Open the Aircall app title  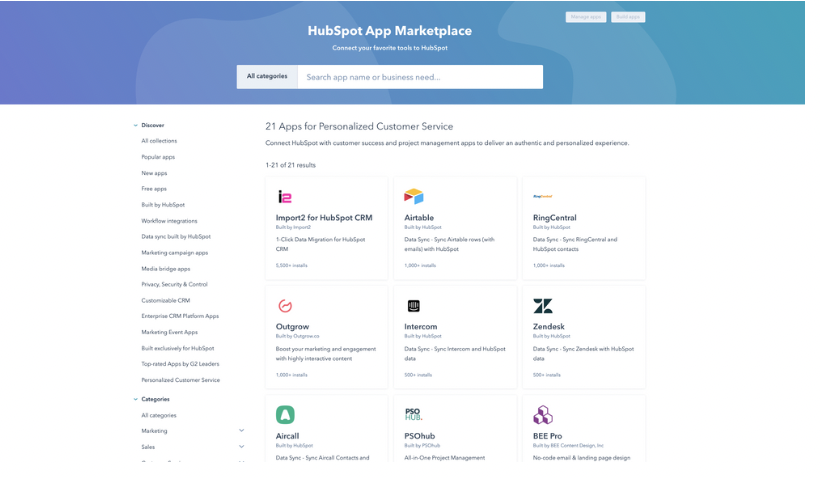click(287, 436)
